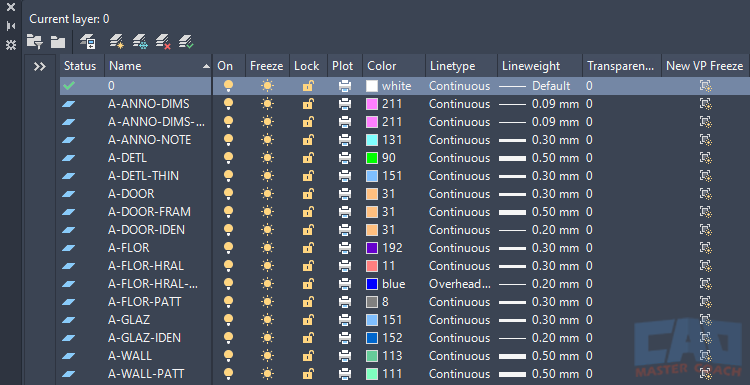Select the A-DETL-THIN layer name
Image resolution: width=750 pixels, height=385 pixels.
[143, 176]
